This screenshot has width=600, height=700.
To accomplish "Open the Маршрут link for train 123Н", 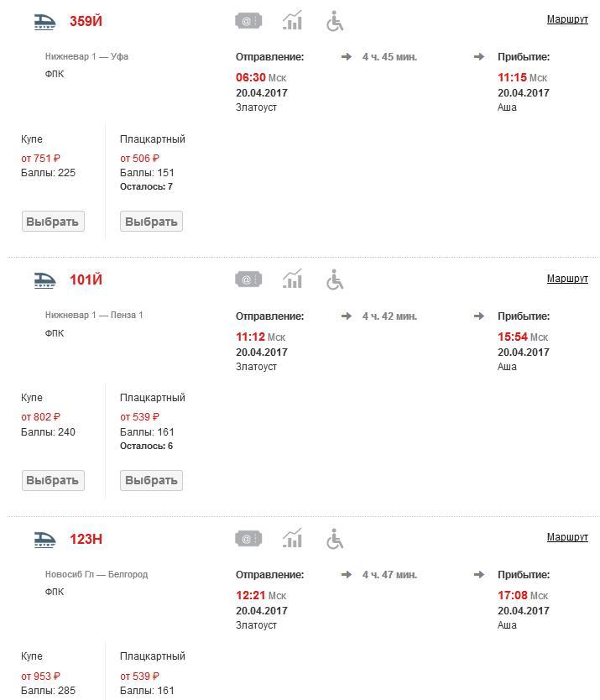I will (x=567, y=537).
